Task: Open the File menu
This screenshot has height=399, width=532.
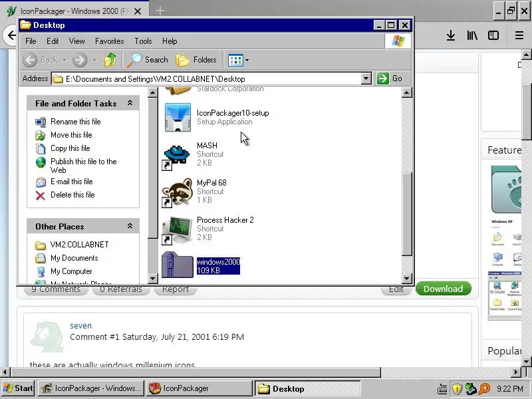Action: [31, 41]
